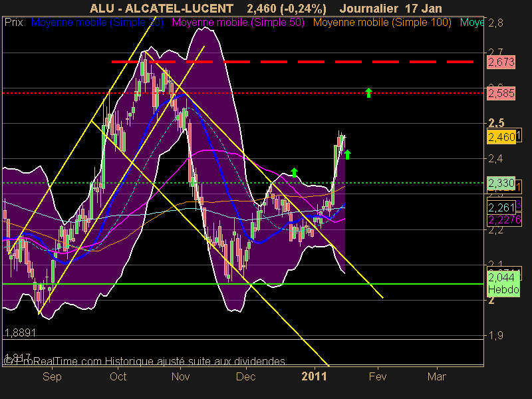
Task: Click the 'Dec' month label on the time axis
Action: tap(245, 376)
